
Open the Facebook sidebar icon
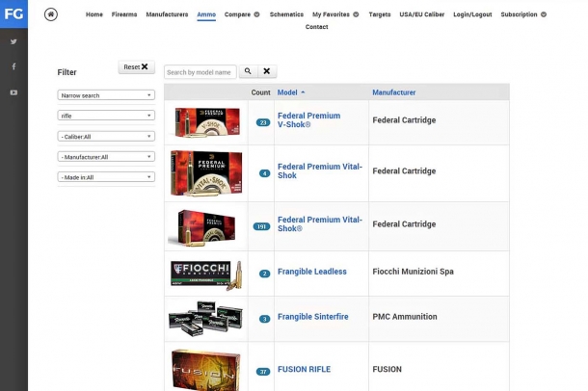(13, 66)
